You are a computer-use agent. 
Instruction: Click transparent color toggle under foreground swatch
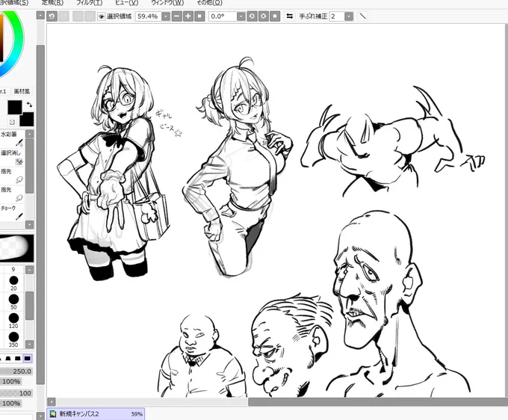point(12,122)
